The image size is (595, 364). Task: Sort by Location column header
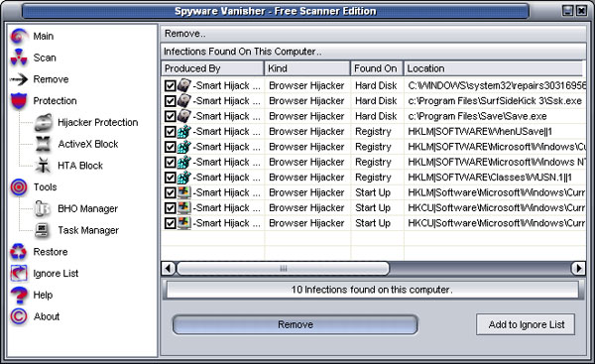point(493,68)
